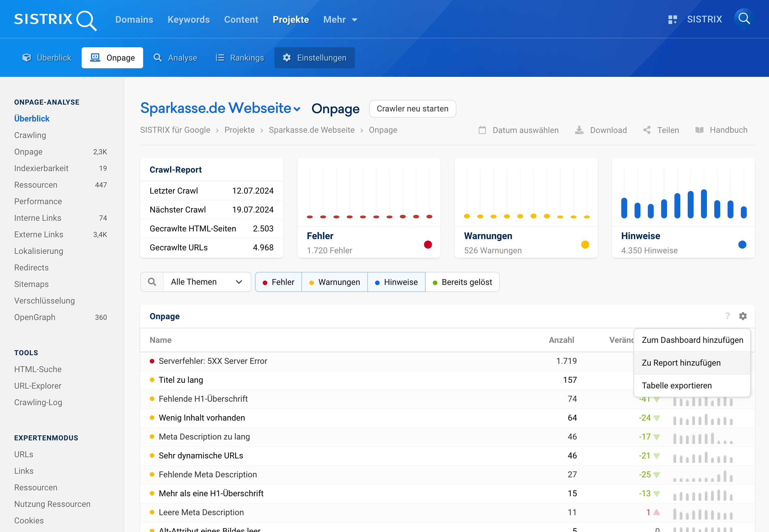
Task: Click the monitor icon on Onpage tab
Action: (95, 58)
